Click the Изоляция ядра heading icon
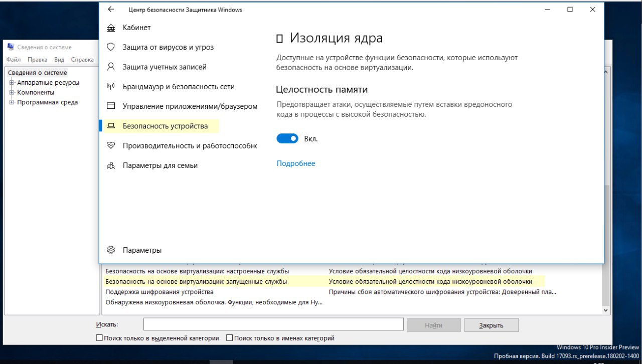642x364 pixels. point(280,39)
